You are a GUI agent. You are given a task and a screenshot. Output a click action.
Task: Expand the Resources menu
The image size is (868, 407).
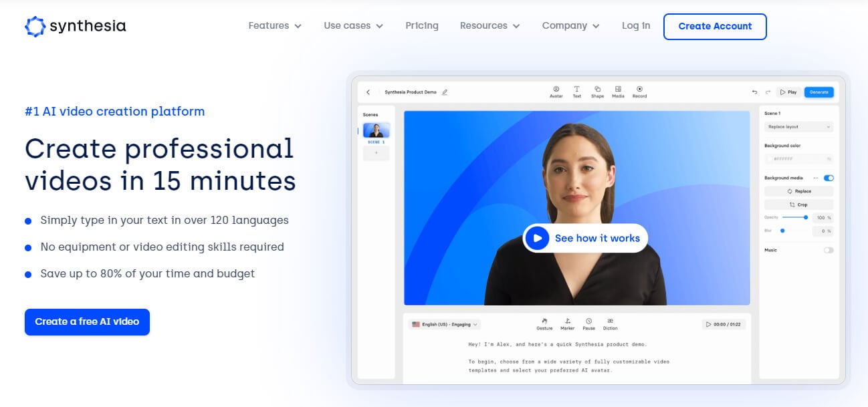(x=490, y=26)
